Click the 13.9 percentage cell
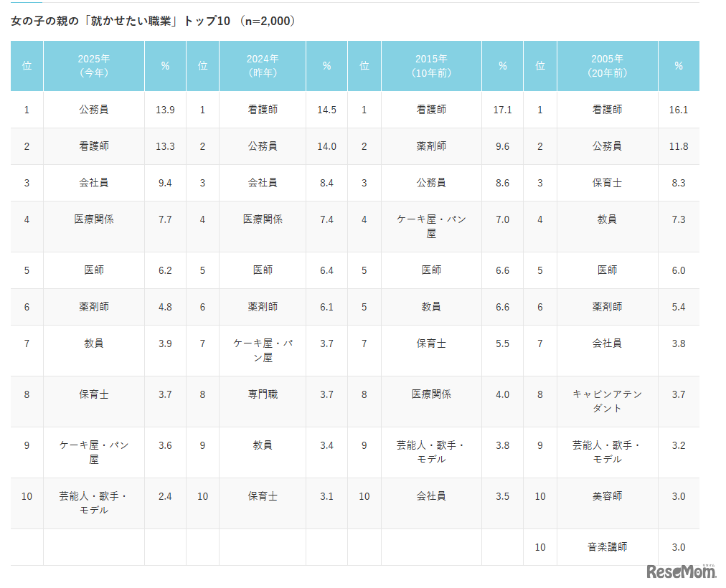Image resolution: width=726 pixels, height=588 pixels. coord(165,110)
